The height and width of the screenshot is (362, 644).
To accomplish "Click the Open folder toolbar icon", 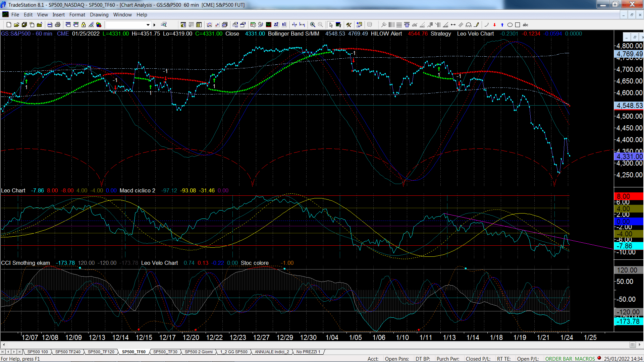I will click(x=16, y=25).
